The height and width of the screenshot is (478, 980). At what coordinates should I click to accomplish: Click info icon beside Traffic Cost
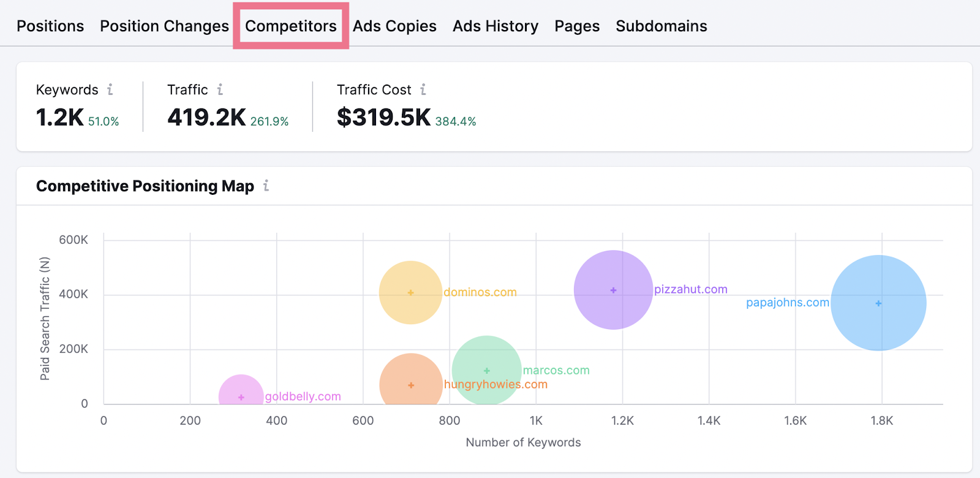tap(423, 89)
